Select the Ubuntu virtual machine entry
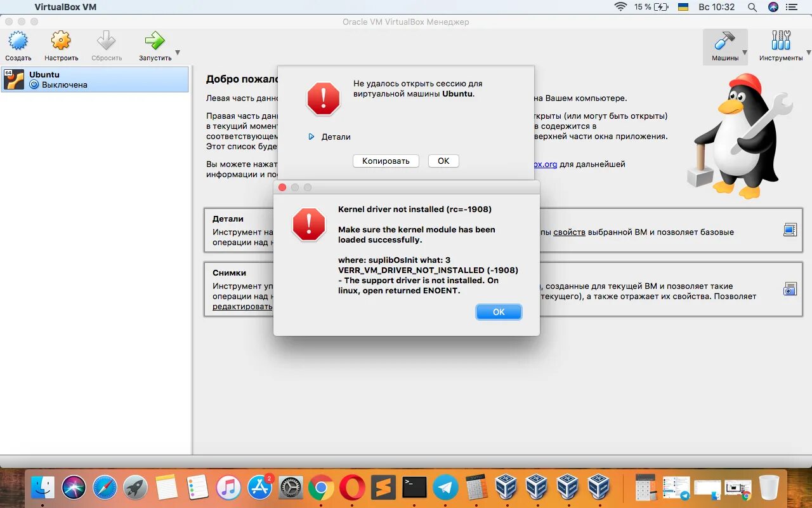Screen dimensions: 812x508 click(x=95, y=79)
